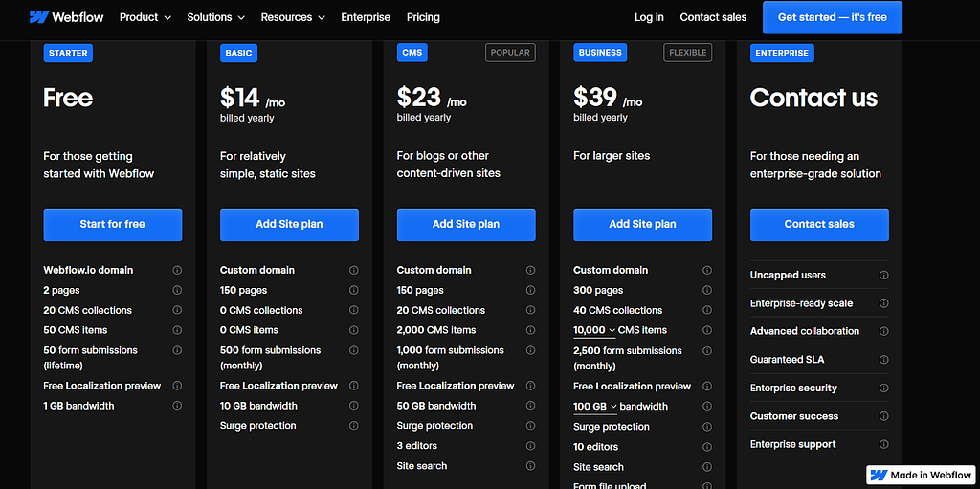Show info for Advanced collaboration
Image resolution: width=980 pixels, height=489 pixels.
pos(883,331)
